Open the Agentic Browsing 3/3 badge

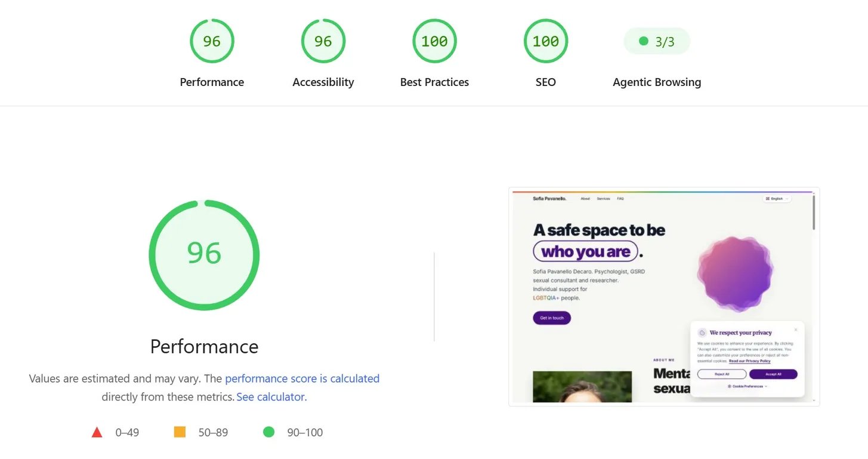(657, 41)
